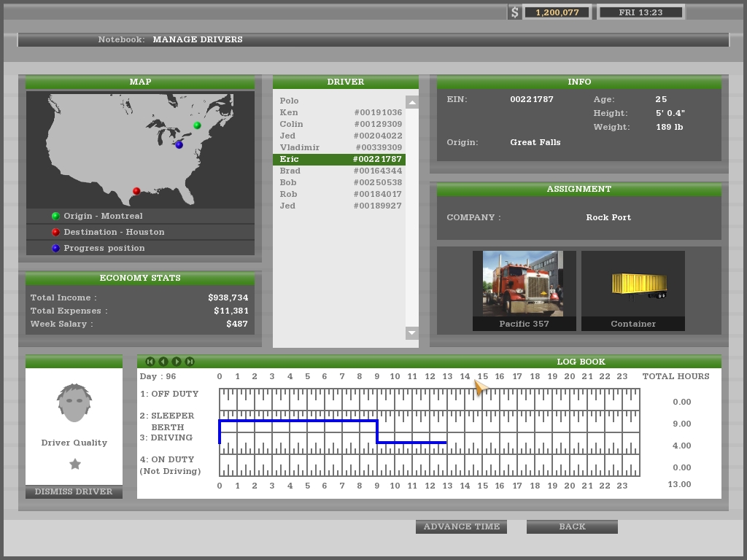The width and height of the screenshot is (747, 560).
Task: Click the sleeper berth total 9.00
Action: [x=682, y=424]
